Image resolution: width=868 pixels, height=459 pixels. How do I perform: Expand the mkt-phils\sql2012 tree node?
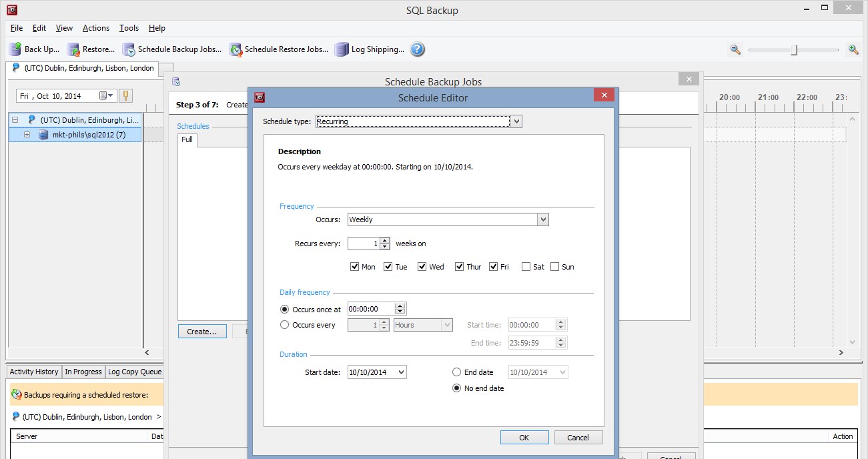tap(27, 135)
